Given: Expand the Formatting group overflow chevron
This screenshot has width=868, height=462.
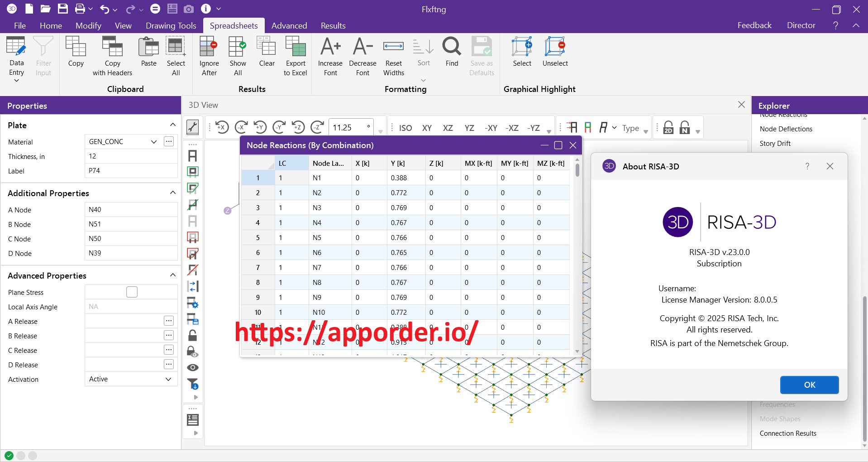Looking at the screenshot, I should coord(423,81).
